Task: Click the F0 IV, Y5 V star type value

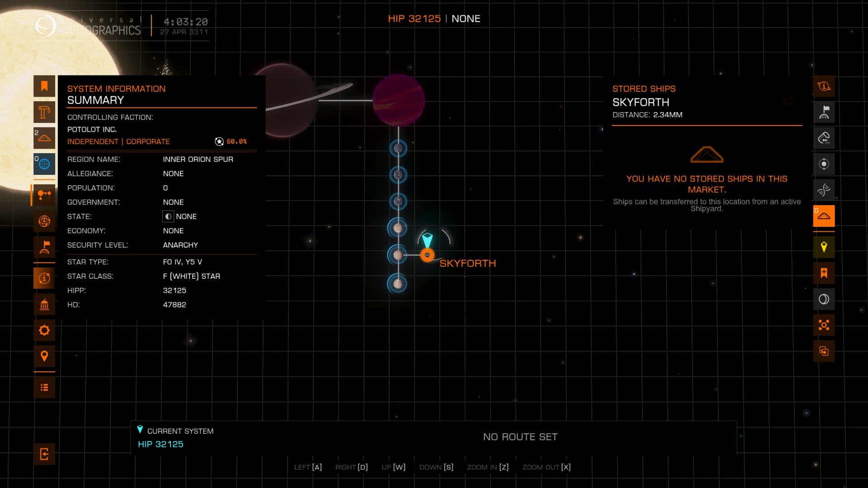Action: click(183, 262)
